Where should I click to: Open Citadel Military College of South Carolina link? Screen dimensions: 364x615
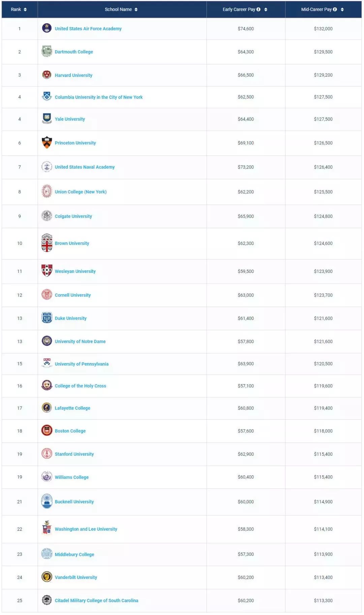[96, 600]
